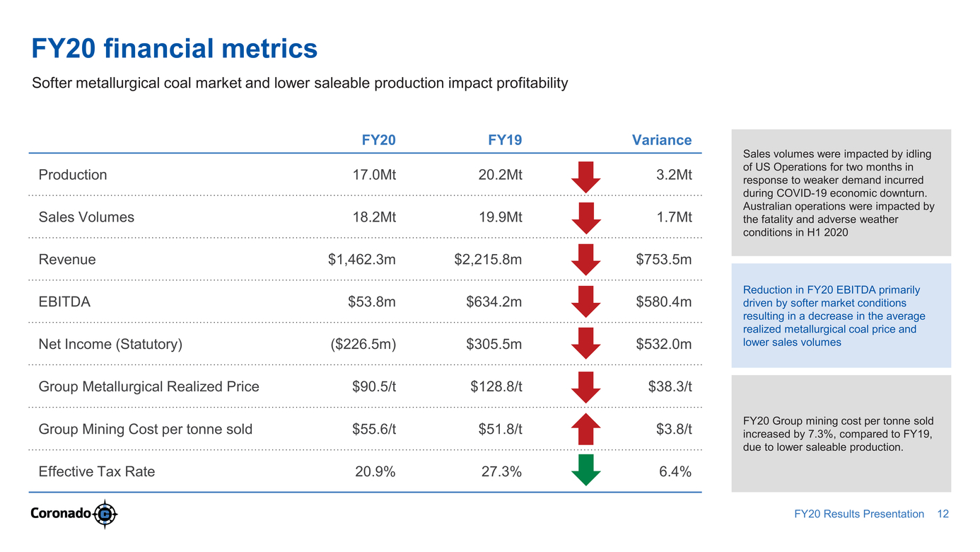The height and width of the screenshot is (552, 980).
Task: Click the 1.7Mt sales variance value
Action: coord(674,217)
